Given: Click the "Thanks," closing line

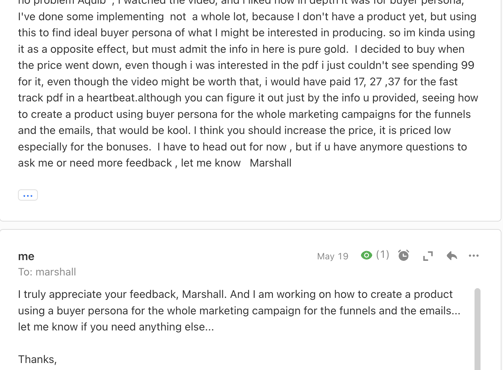Looking at the screenshot, I should pos(37,359).
